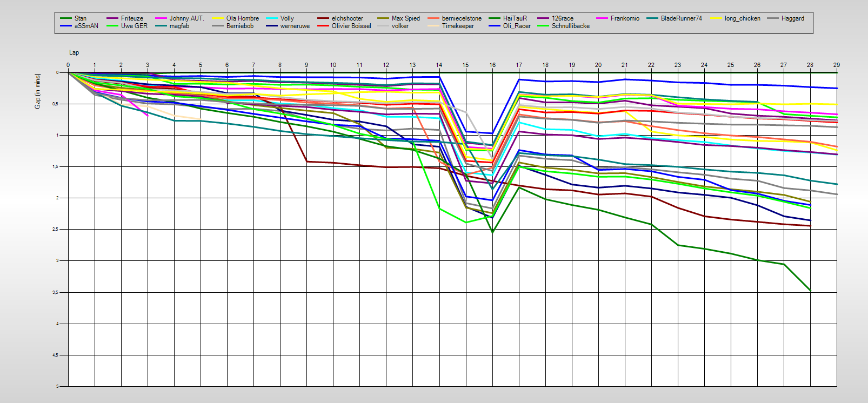The height and width of the screenshot is (403, 868).
Task: Click the Johnny.AUT. legend label
Action: tap(186, 18)
